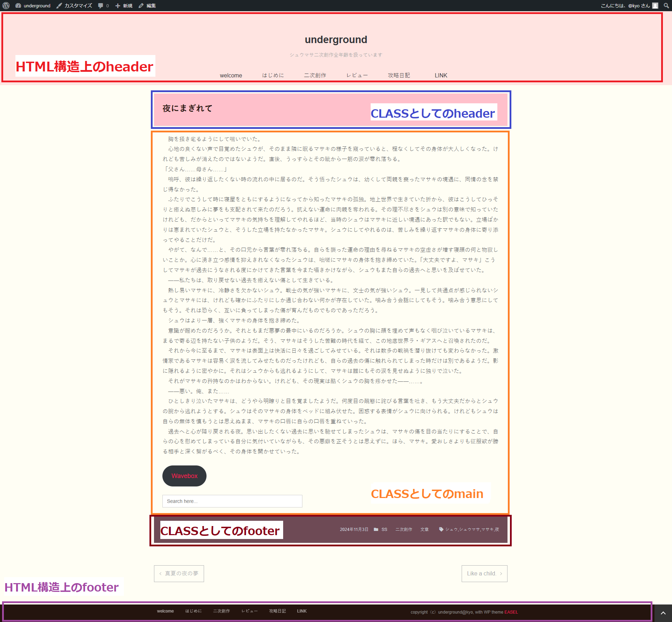Open 攻略日記 in the header navigation
This screenshot has width=672, height=622.
pos(399,75)
